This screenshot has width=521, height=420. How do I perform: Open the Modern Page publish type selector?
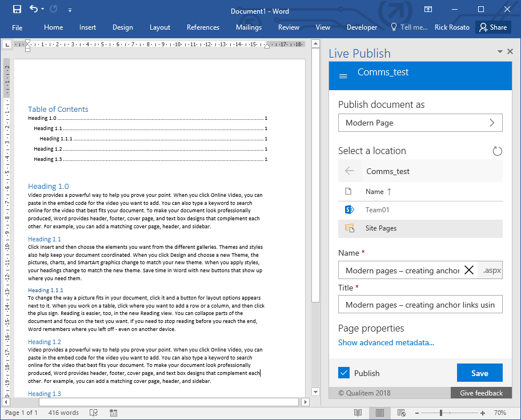pyautogui.click(x=420, y=123)
